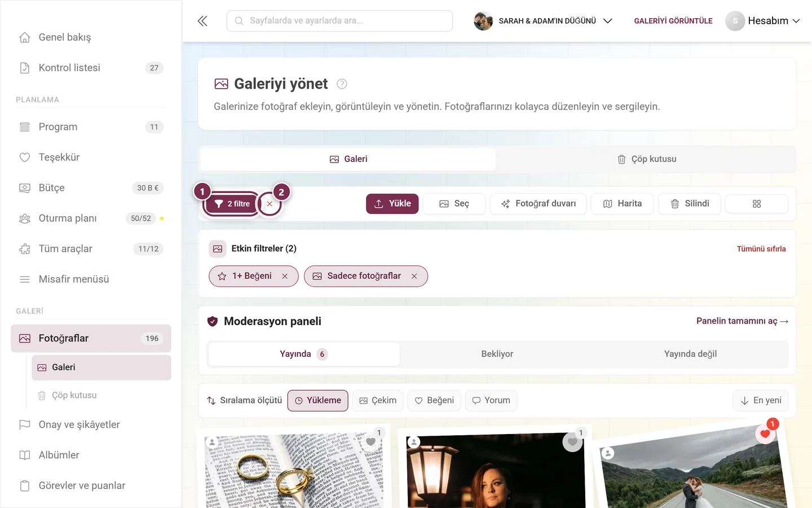The width and height of the screenshot is (812, 508).
Task: Open Görevler ve puanlar page
Action: (91, 485)
